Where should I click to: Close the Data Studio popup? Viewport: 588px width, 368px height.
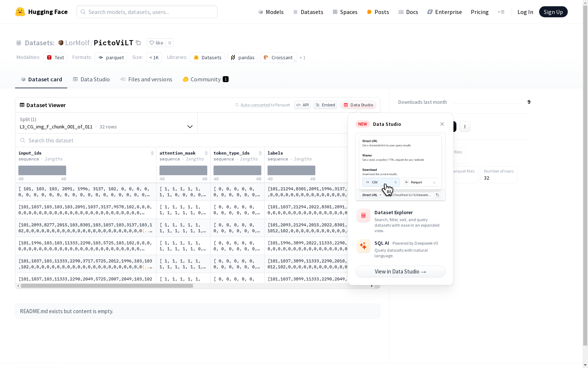click(442, 124)
